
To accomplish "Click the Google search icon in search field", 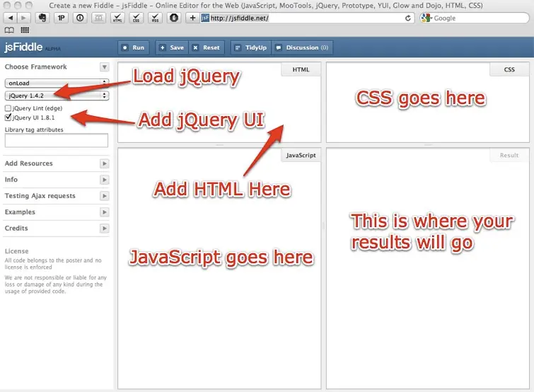I will (426, 18).
